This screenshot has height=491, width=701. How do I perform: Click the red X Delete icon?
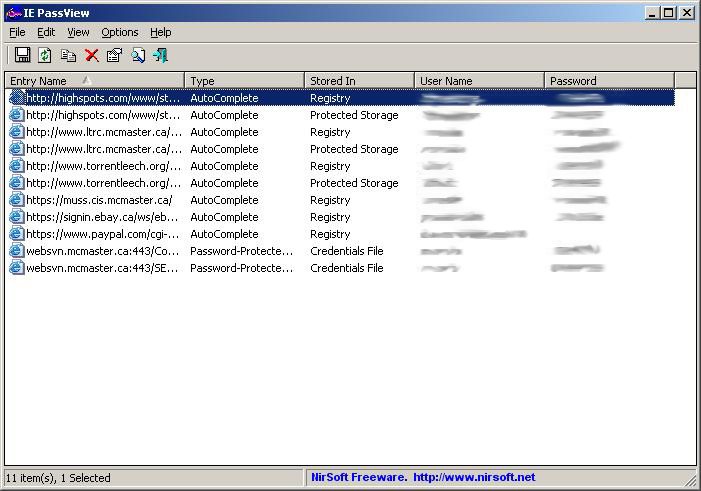pos(91,56)
